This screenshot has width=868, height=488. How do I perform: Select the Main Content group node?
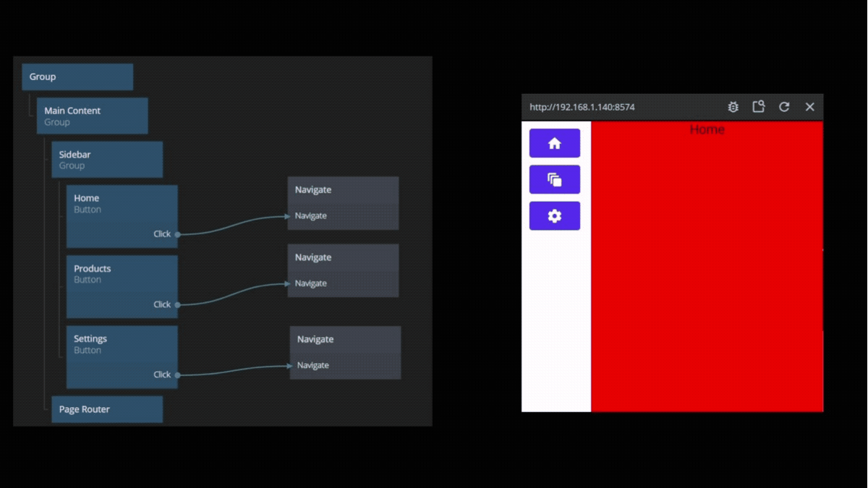(92, 116)
